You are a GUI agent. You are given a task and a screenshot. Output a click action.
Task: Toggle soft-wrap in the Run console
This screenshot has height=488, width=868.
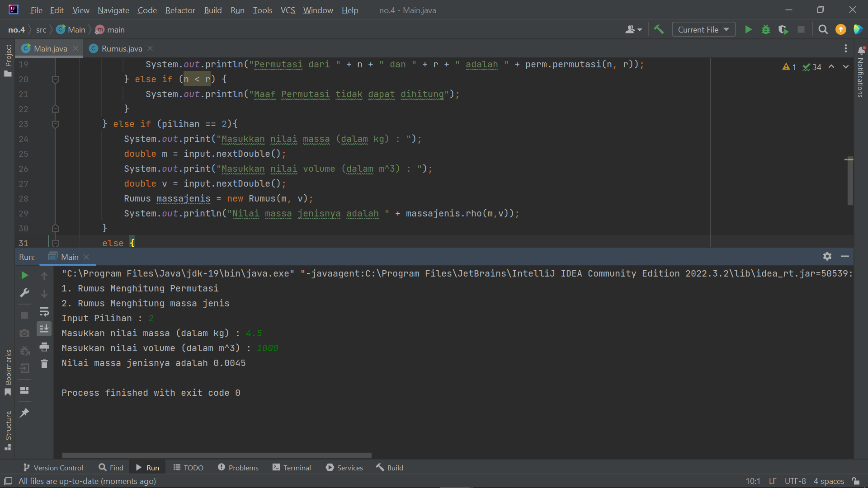(44, 311)
